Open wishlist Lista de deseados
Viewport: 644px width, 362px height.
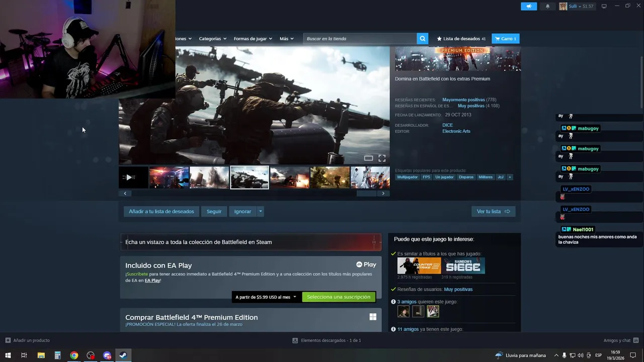[461, 39]
